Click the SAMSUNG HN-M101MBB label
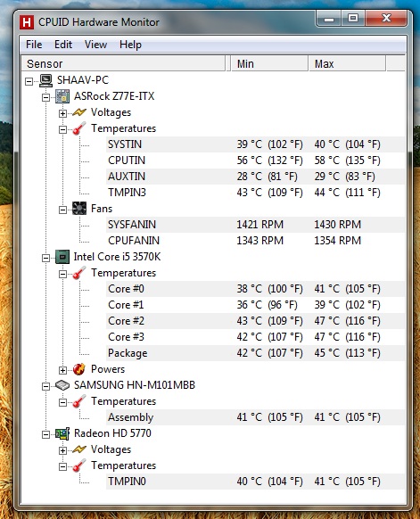The height and width of the screenshot is (519, 420). tap(135, 385)
